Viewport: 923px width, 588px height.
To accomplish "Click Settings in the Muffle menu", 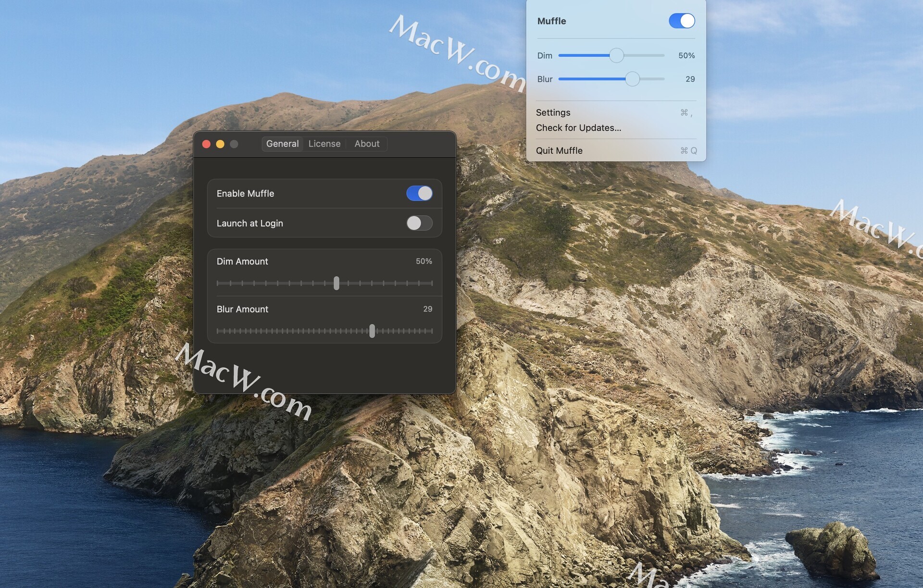I will pos(553,113).
